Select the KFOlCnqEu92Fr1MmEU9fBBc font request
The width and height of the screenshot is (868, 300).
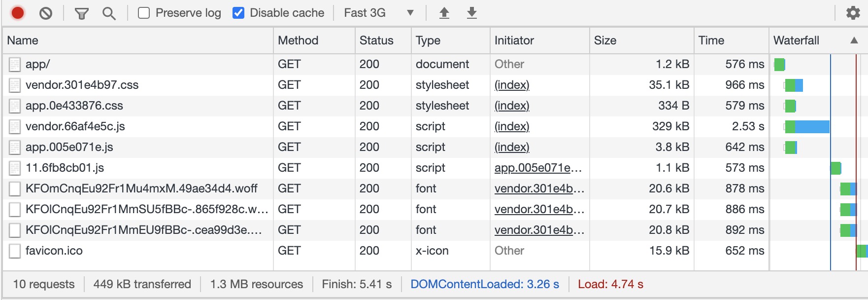pos(144,230)
